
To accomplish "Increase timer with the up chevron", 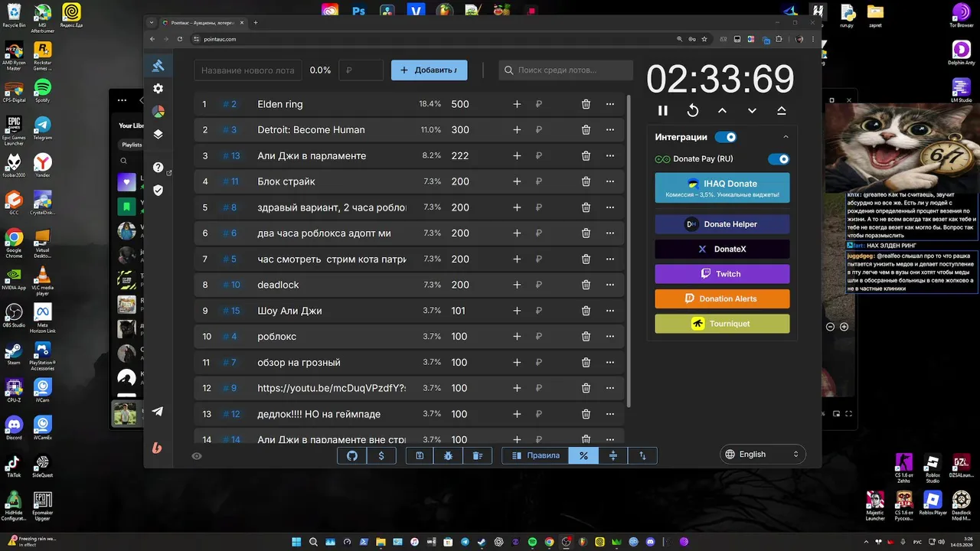I will pos(722,111).
